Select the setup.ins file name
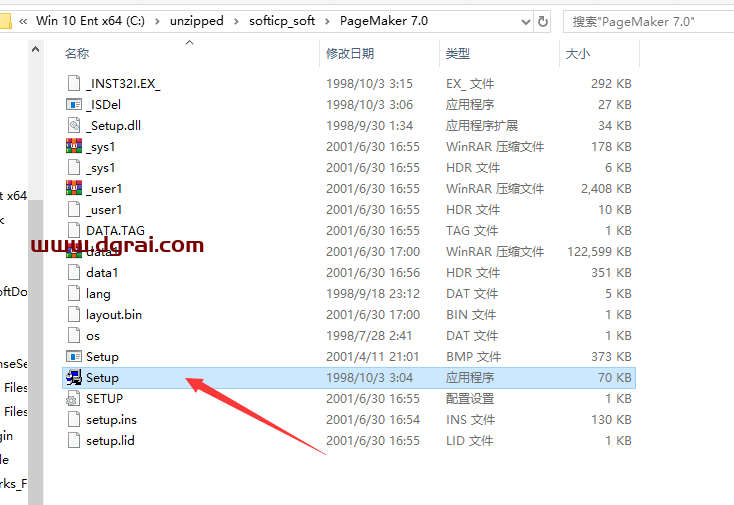Screen dimensions: 734x505 pos(111,420)
